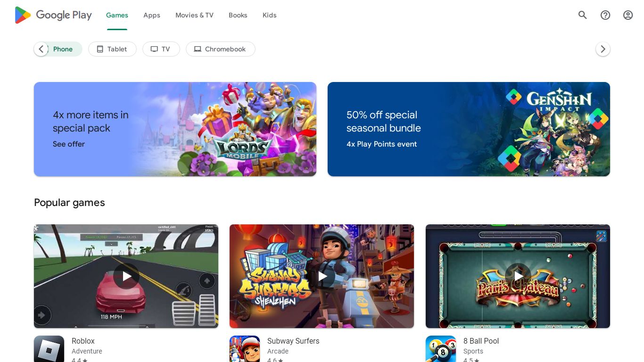
Task: Click the Google Play logo
Action: coord(53,15)
